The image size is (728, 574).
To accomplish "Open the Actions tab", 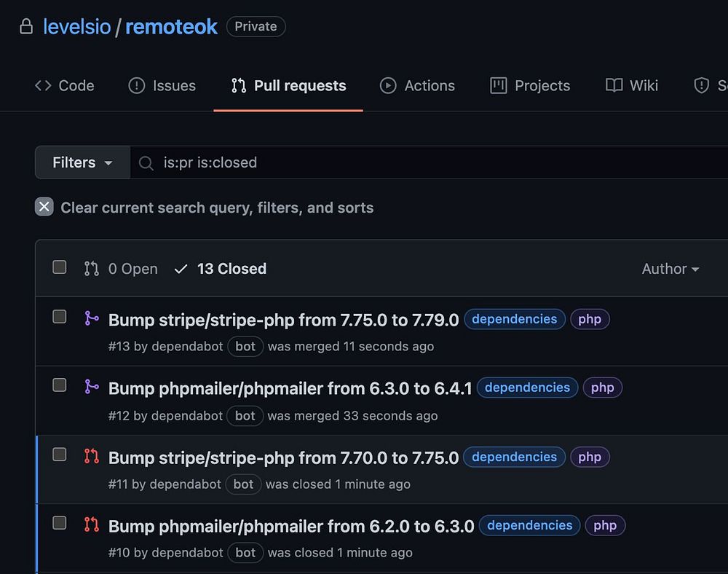I will coord(417,86).
